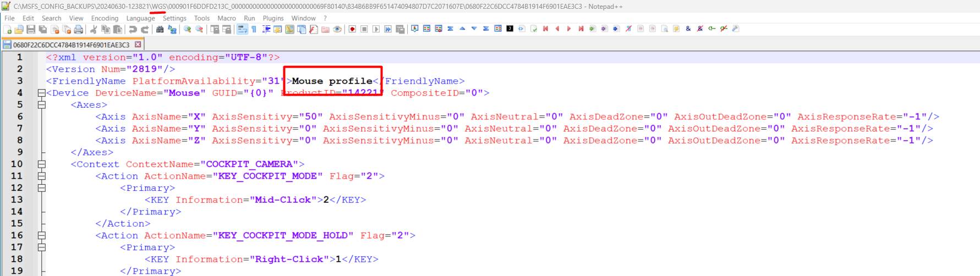
Task: Play back the recorded macro
Action: tap(376, 29)
